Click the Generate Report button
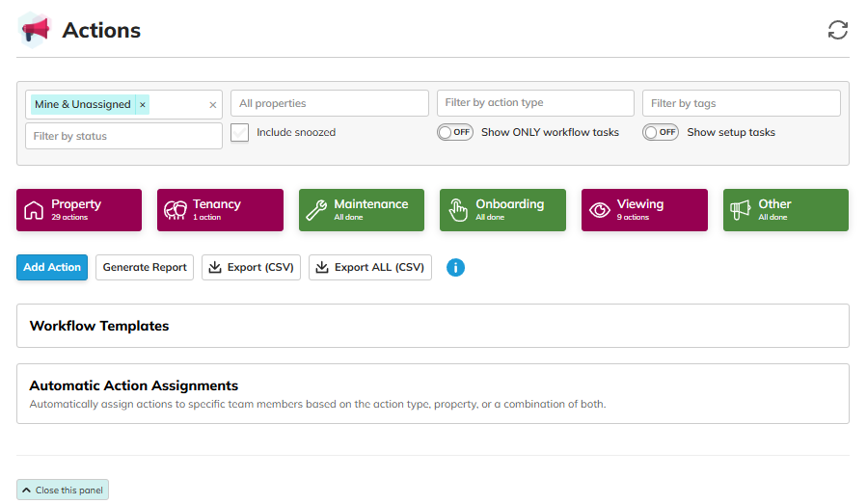Image resolution: width=867 pixels, height=504 pixels. click(x=145, y=268)
